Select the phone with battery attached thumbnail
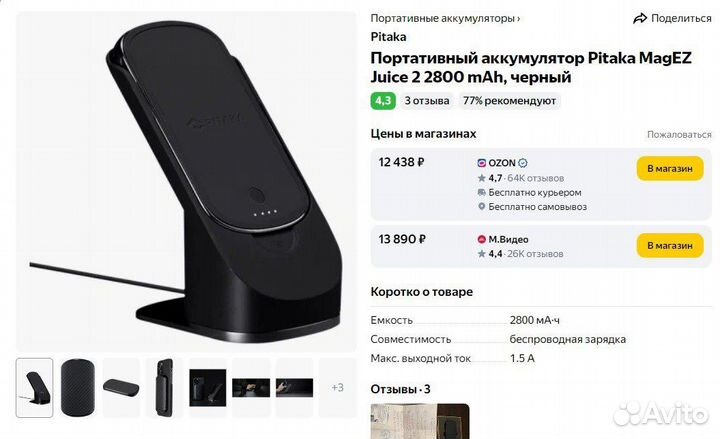The width and height of the screenshot is (720, 439). 164,388
